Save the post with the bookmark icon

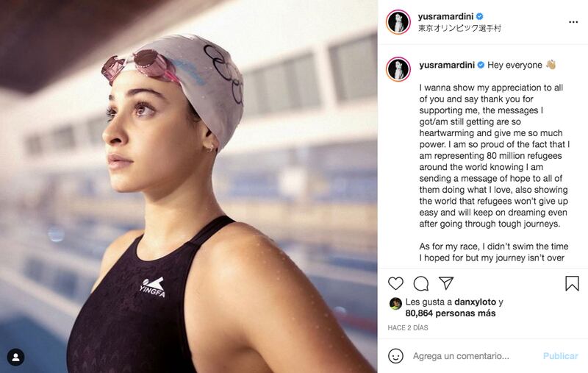point(572,283)
